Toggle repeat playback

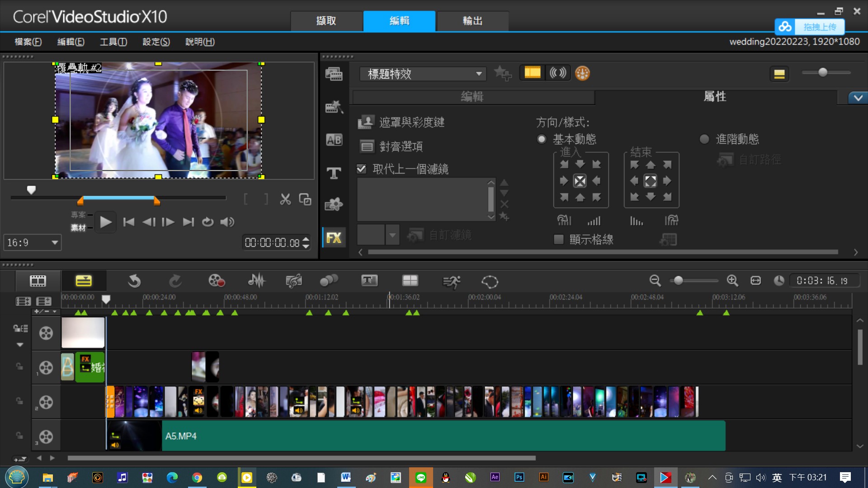click(208, 222)
